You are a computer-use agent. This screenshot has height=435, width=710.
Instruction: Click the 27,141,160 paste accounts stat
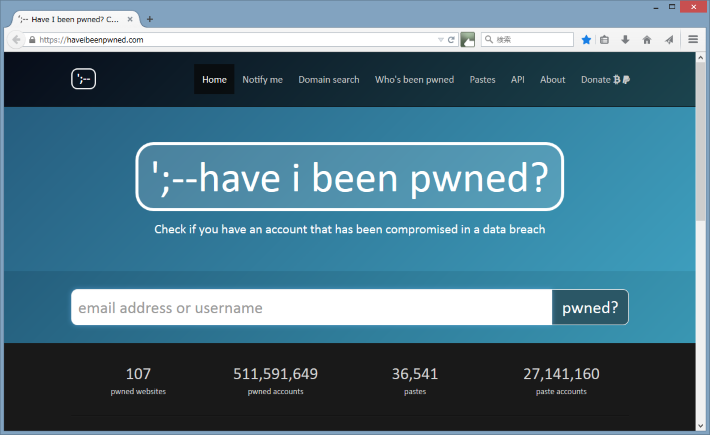pos(561,381)
